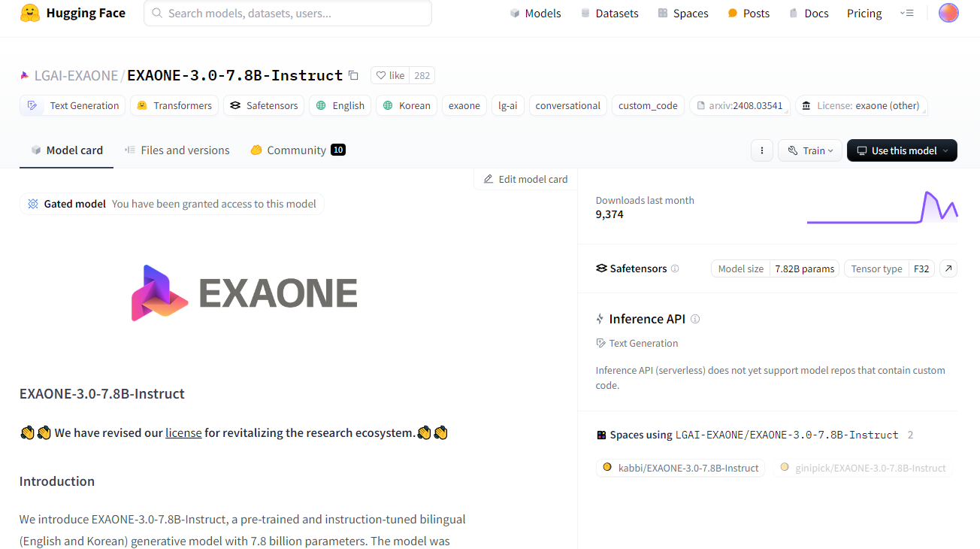Click the exaone tag

coord(464,105)
